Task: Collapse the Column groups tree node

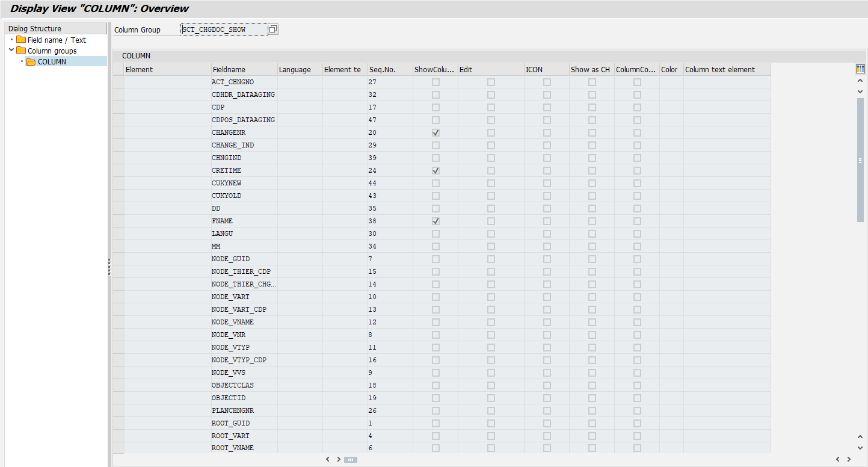Action: [x=11, y=51]
